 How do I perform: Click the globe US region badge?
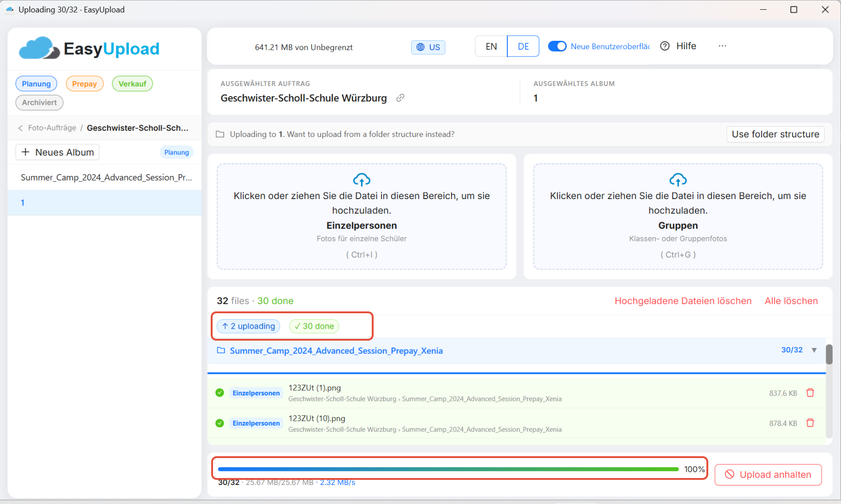428,47
